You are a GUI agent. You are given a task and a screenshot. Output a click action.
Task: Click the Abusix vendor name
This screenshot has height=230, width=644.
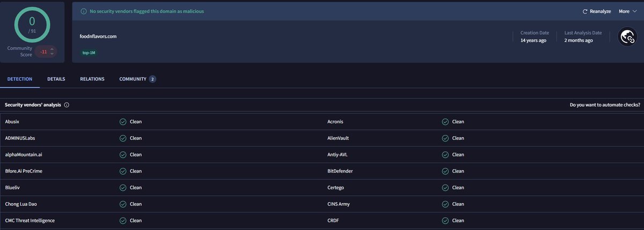click(x=12, y=122)
